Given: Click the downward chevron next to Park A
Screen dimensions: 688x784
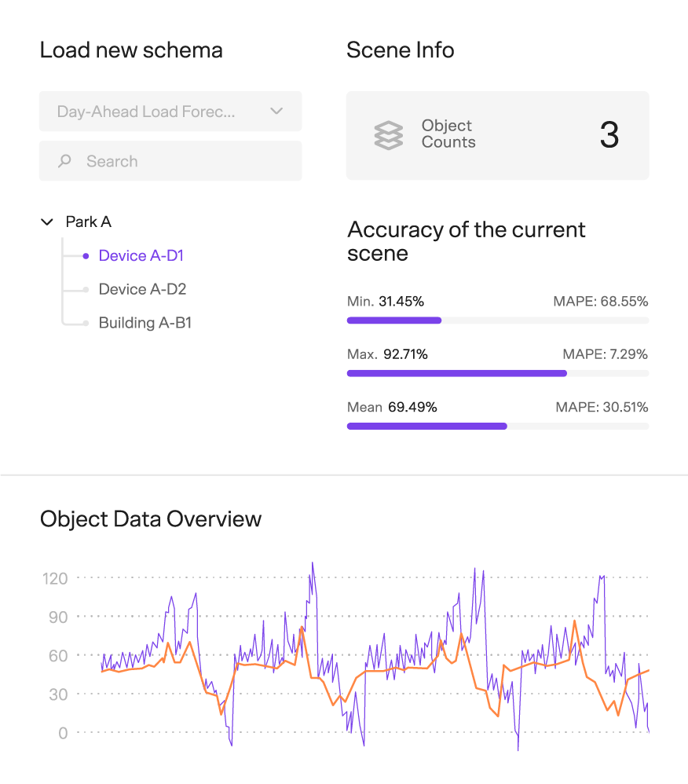Looking at the screenshot, I should click(47, 222).
